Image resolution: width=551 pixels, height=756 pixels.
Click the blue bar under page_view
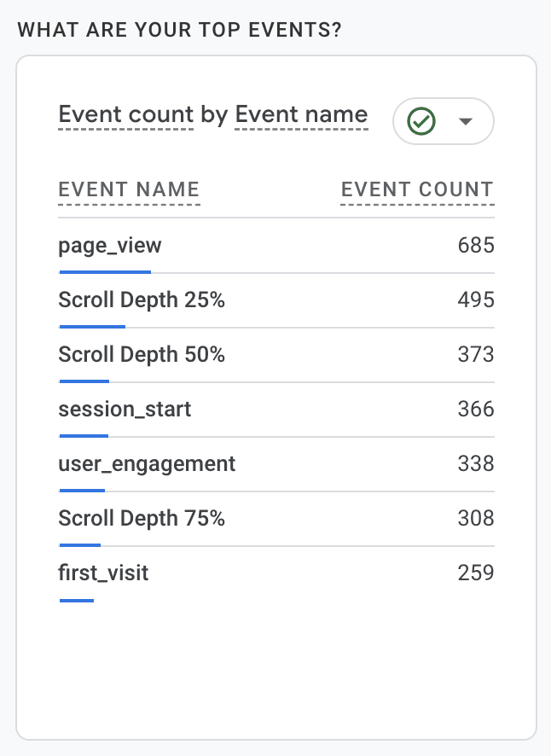(105, 272)
